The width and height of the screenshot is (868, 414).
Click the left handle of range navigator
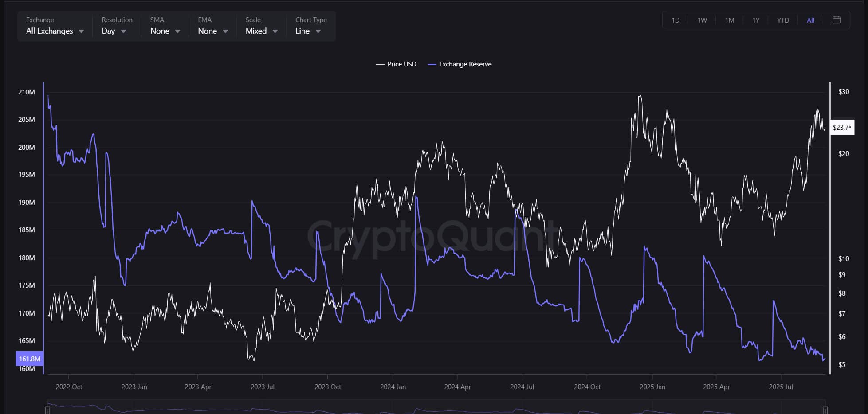pyautogui.click(x=47, y=410)
